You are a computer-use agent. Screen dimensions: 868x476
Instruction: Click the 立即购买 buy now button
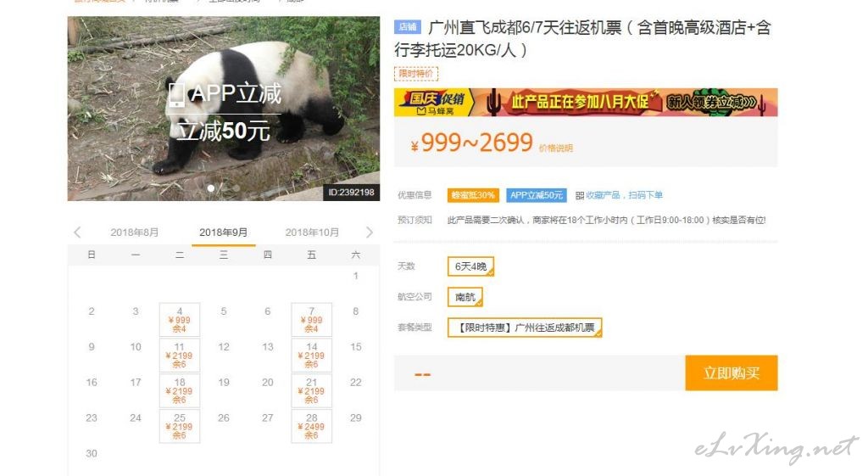(x=732, y=373)
